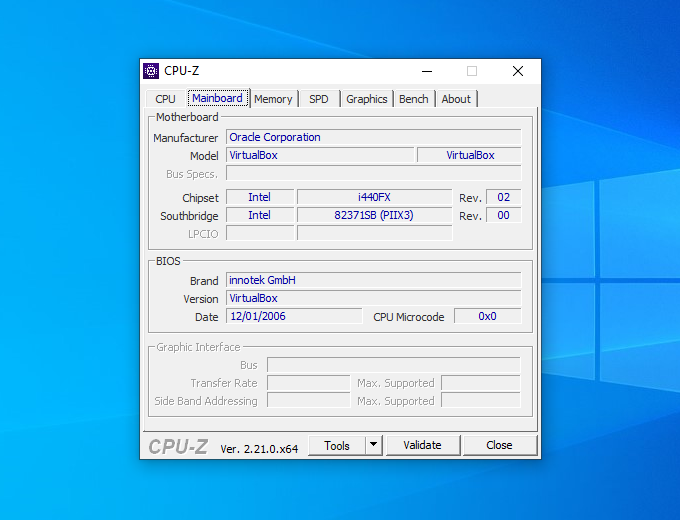
Task: Click the Close button at bottom
Action: point(500,445)
